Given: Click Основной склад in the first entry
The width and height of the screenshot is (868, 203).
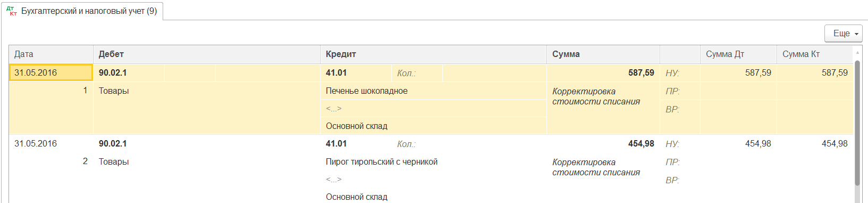Looking at the screenshot, I should 357,126.
